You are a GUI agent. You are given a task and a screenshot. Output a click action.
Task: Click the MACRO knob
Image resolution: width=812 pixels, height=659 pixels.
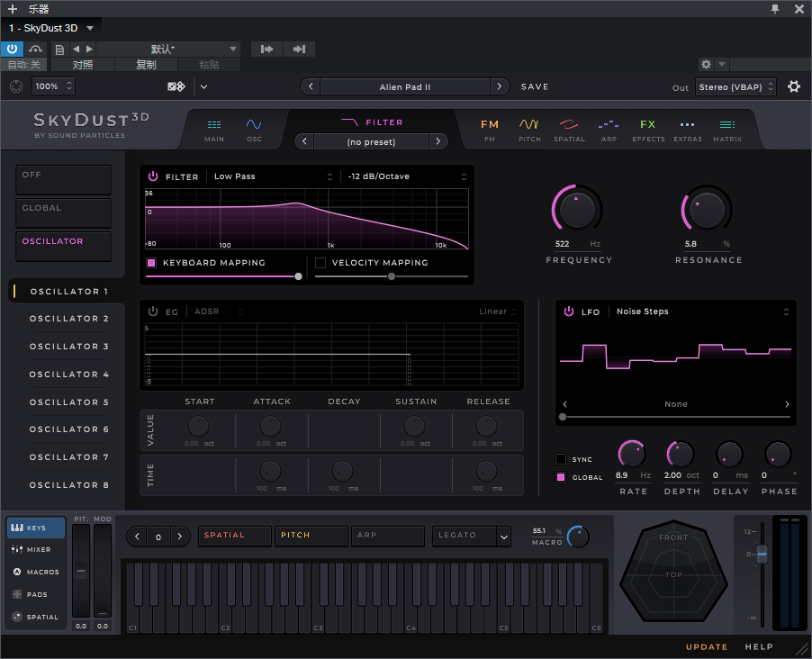pyautogui.click(x=578, y=537)
